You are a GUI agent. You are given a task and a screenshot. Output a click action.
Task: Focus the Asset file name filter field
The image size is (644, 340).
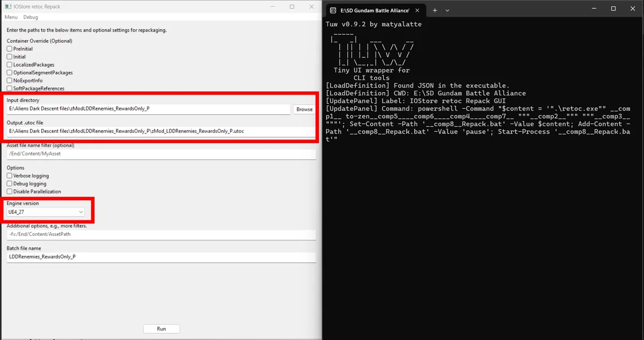pos(161,154)
